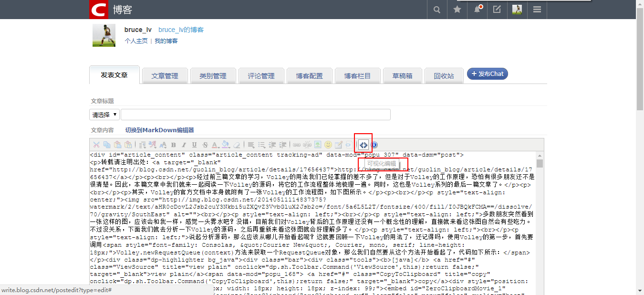The height and width of the screenshot is (295, 644).
Task: Open the 个人主页 link
Action: [136, 41]
